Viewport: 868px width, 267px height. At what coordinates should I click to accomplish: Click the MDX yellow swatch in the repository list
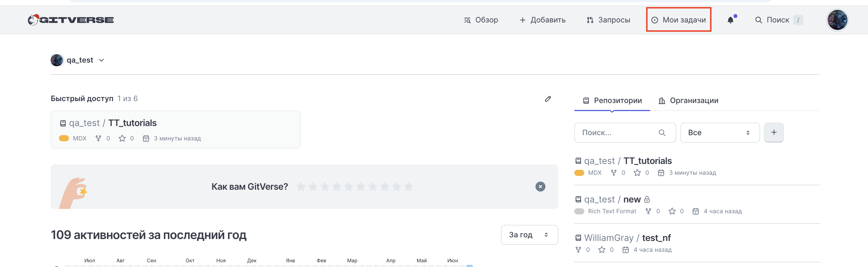tap(579, 173)
